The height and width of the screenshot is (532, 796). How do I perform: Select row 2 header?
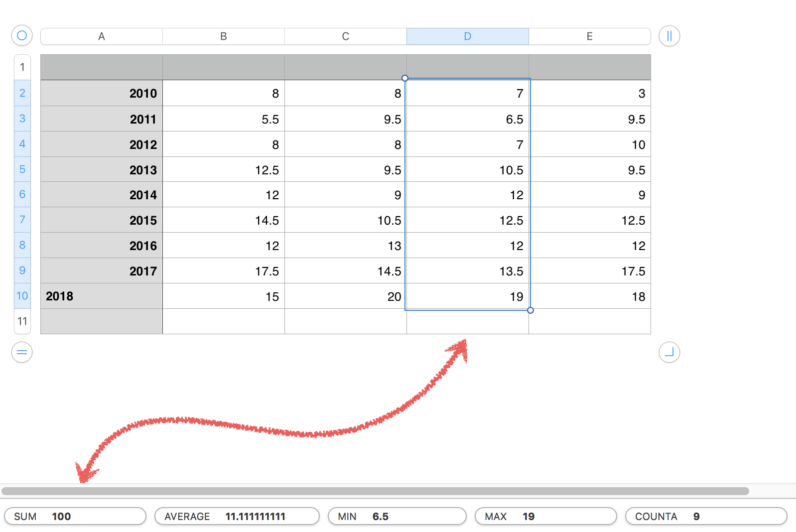22,93
